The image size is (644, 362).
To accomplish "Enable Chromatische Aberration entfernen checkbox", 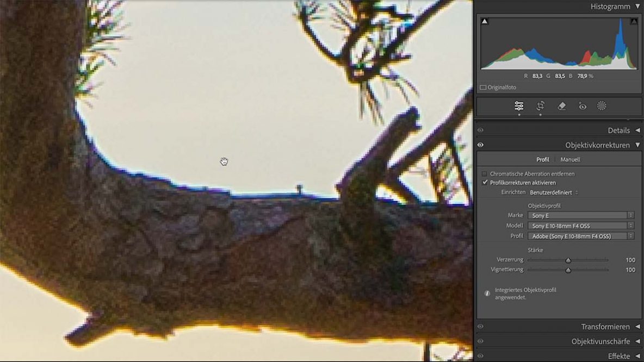I will point(485,174).
